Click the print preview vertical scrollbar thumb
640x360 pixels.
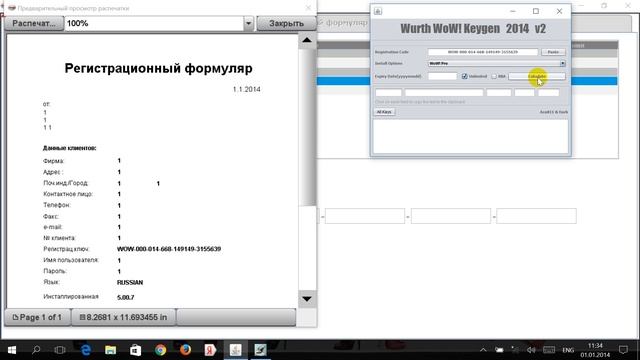point(307,127)
